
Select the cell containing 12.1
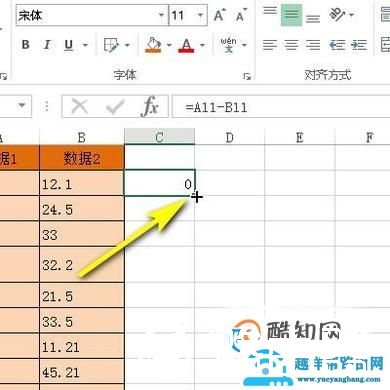[82, 184]
